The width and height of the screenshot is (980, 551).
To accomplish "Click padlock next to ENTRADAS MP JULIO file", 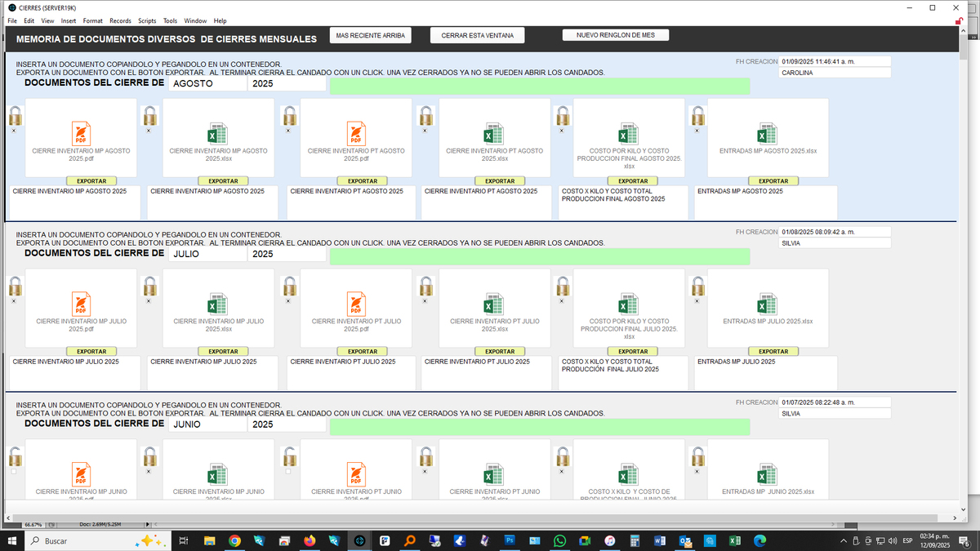I will coord(697,287).
